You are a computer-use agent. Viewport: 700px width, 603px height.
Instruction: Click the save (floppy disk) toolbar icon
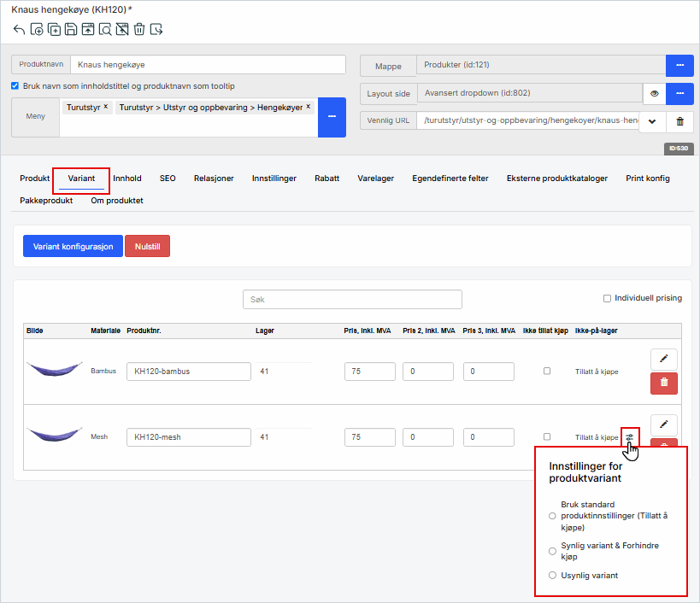(x=71, y=30)
